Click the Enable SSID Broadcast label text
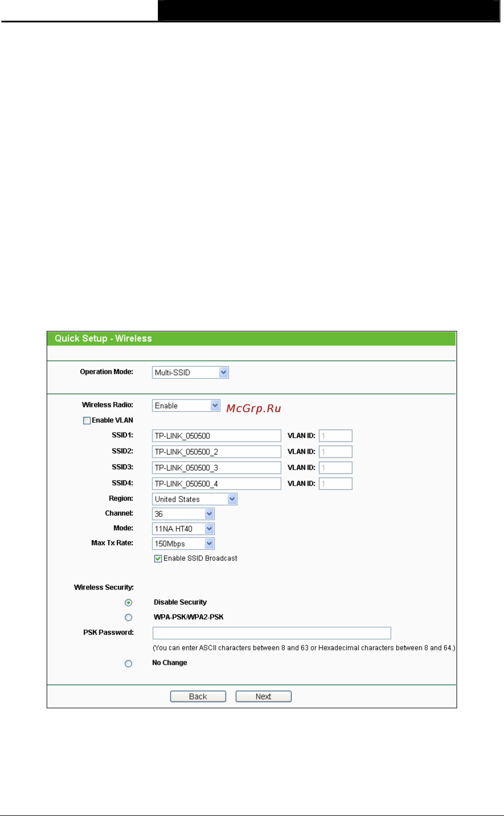The width and height of the screenshot is (504, 816). 200,558
